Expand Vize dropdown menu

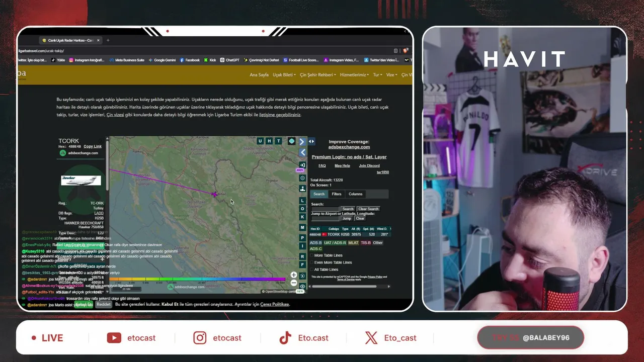[x=391, y=75]
